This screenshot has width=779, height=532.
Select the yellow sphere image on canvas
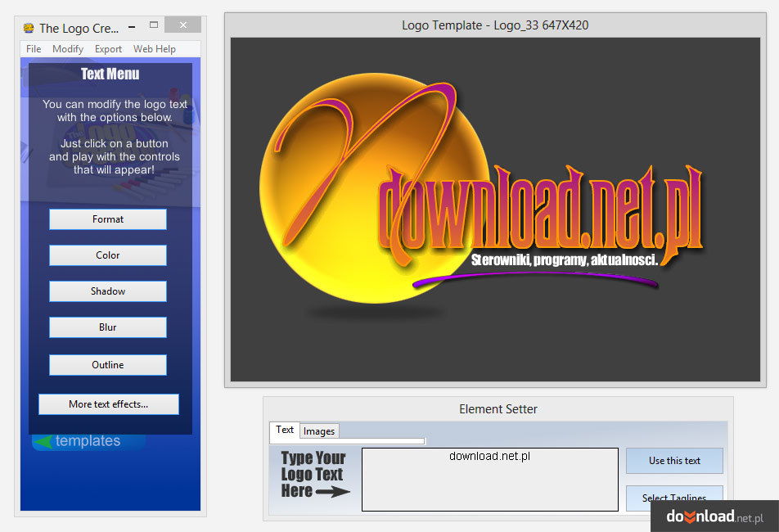point(374,187)
